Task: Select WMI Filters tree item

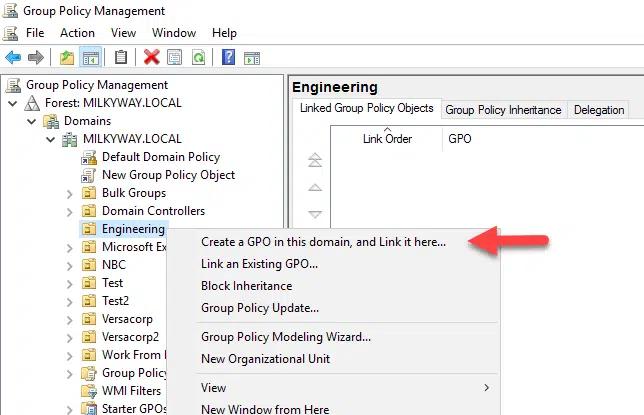Action: [131, 391]
